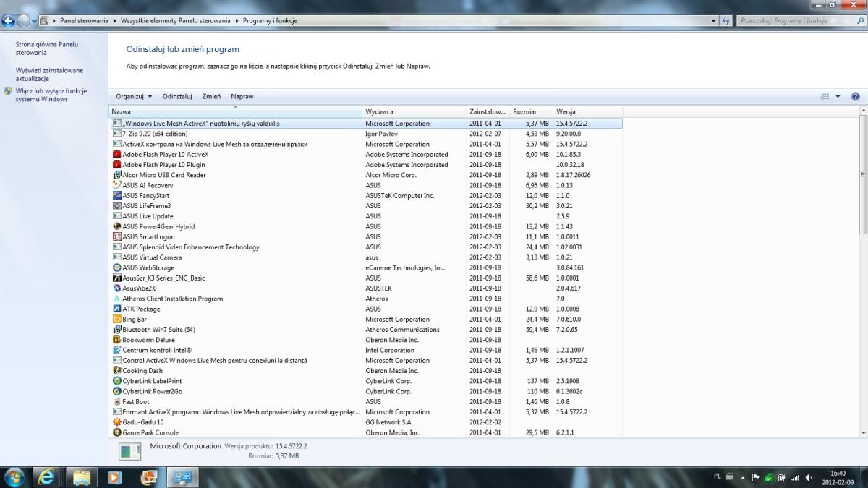Click the Atheros Client Installation Program icon
The image size is (868, 488).
coord(116,299)
